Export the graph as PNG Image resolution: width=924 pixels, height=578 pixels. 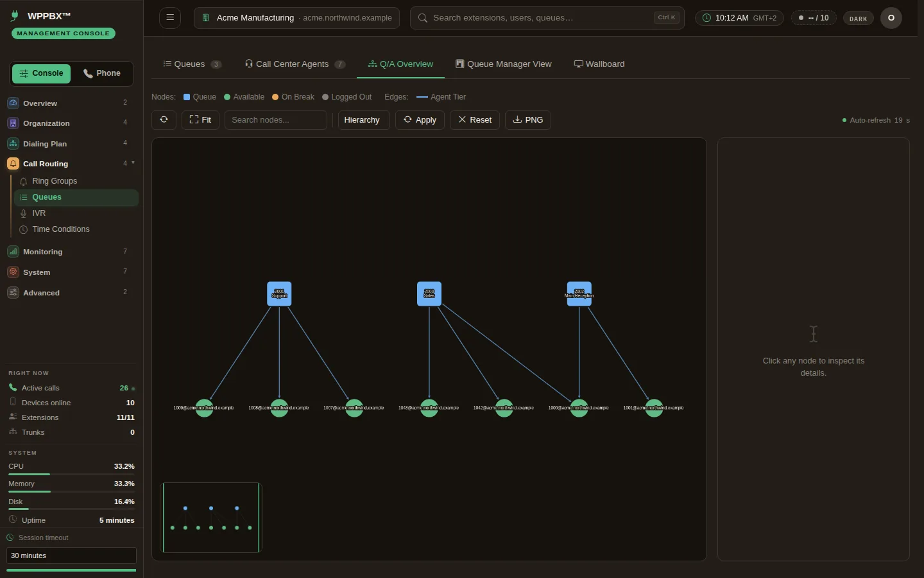click(x=528, y=120)
